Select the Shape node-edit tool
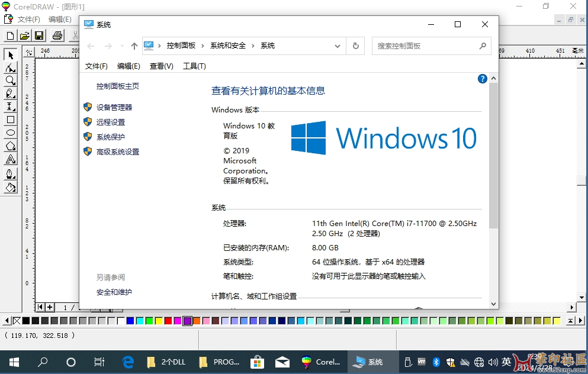This screenshot has width=588, height=374. 11,68
